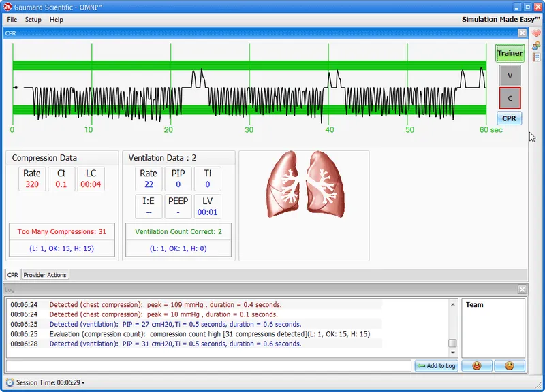This screenshot has height=392, width=545.
Task: Click the log scrollbar down arrow
Action: pos(452,353)
